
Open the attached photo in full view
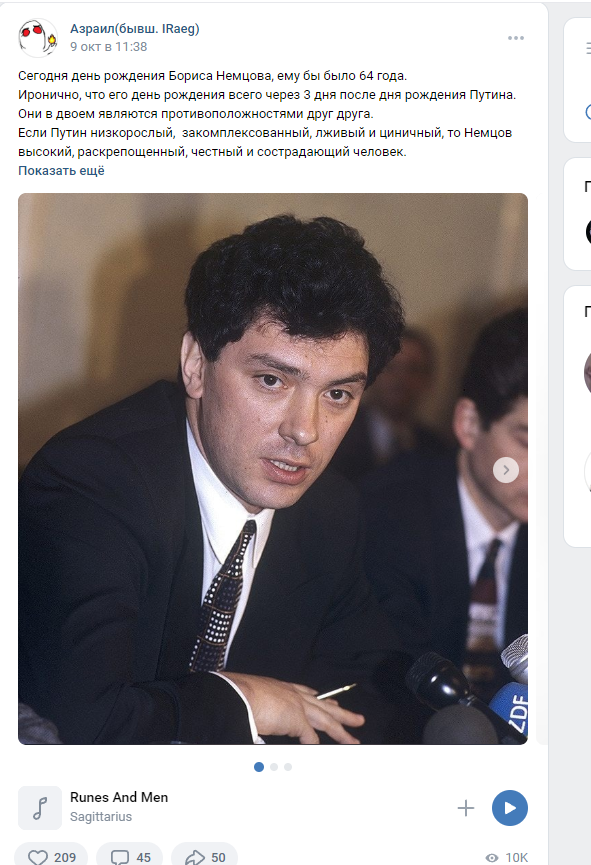273,468
